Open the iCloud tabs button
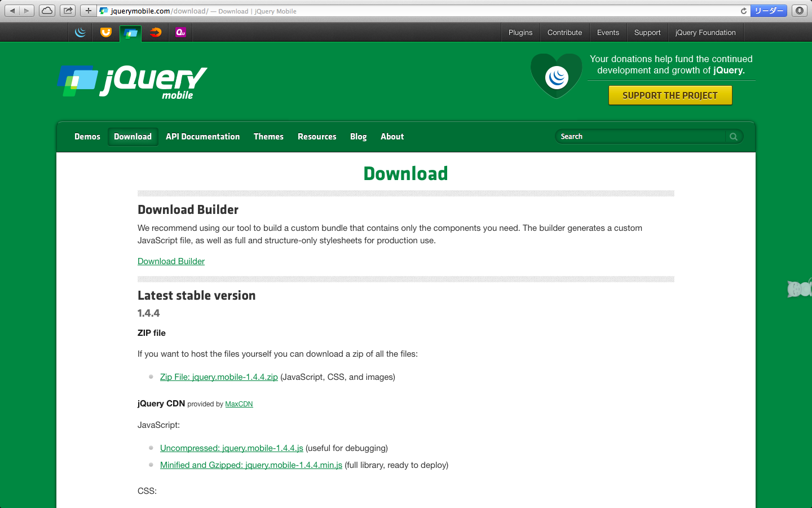812x508 pixels. [47, 11]
